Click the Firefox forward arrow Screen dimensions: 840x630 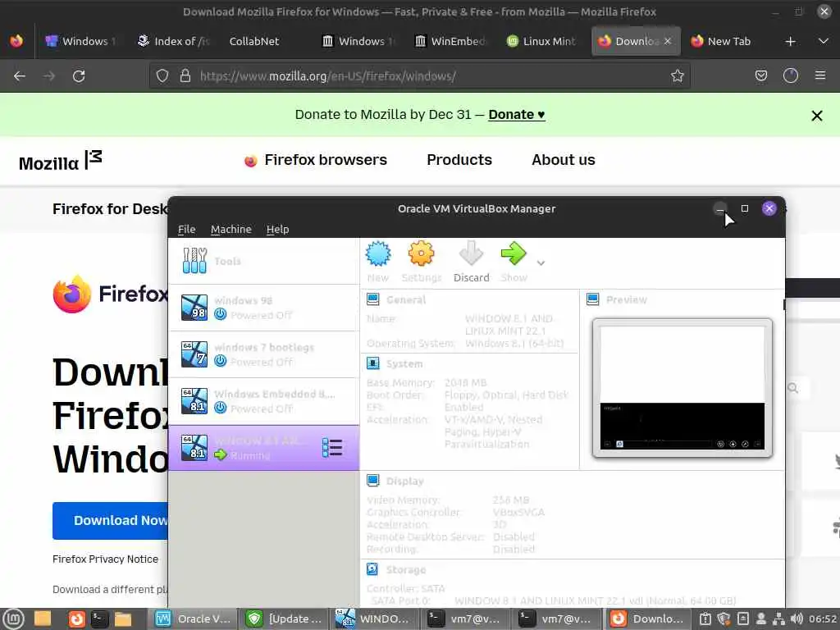[49, 76]
